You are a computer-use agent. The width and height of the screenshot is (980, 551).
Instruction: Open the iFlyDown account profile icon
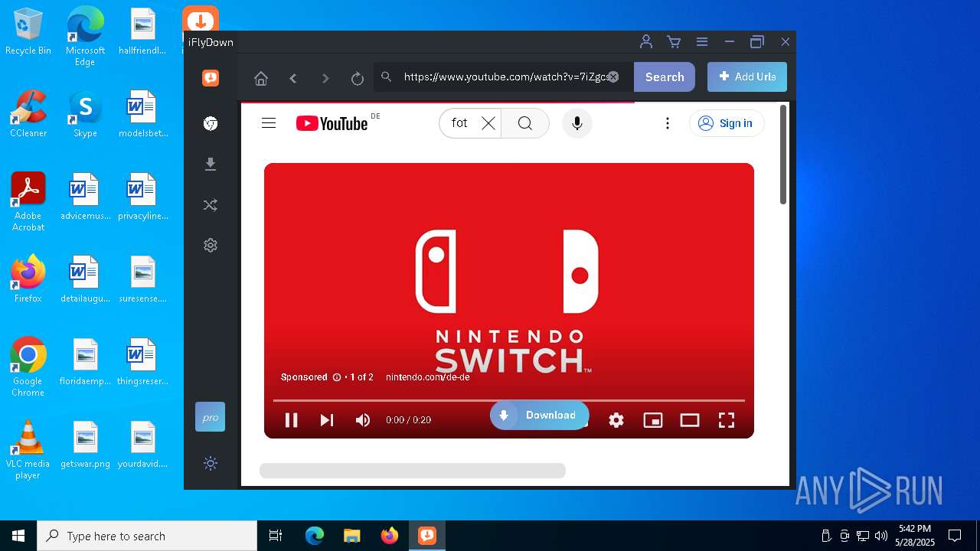[x=646, y=42]
